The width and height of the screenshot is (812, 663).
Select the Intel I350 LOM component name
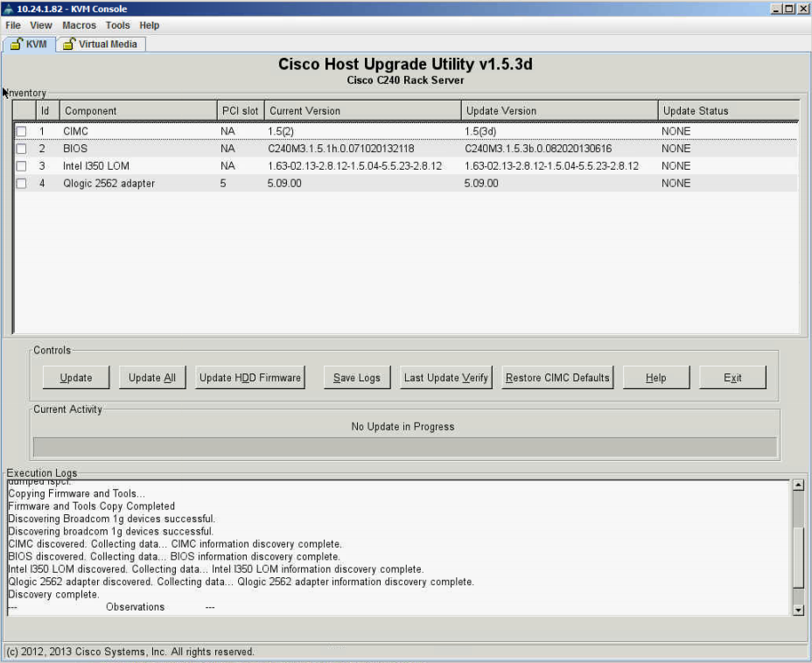coord(96,166)
